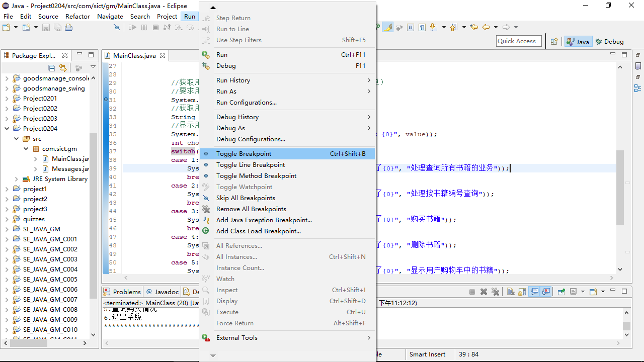
Task: Open the New wizard dropdown arrow
Action: tap(16, 27)
